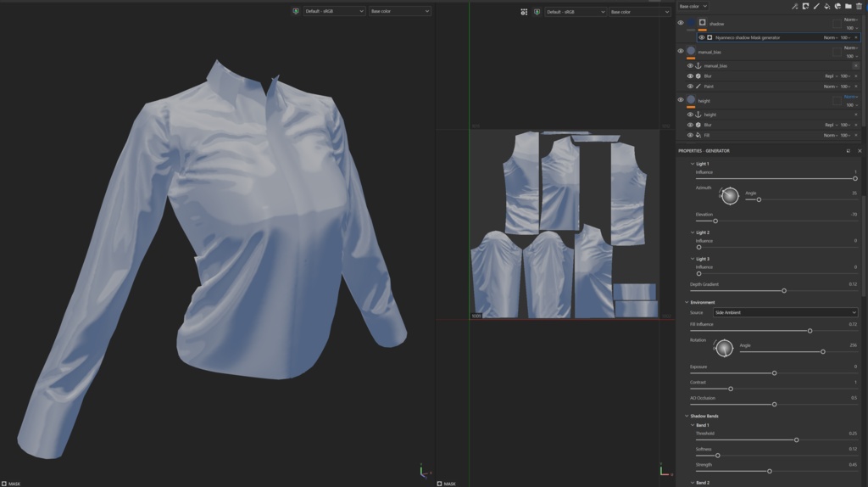868x487 pixels.
Task: Click the add mask icon in layers toolbar
Action: point(805,6)
